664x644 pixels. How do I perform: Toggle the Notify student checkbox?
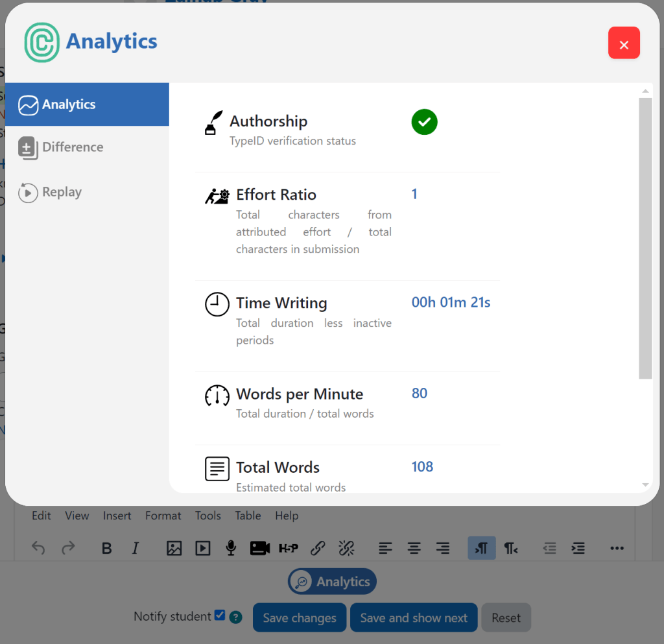point(220,615)
